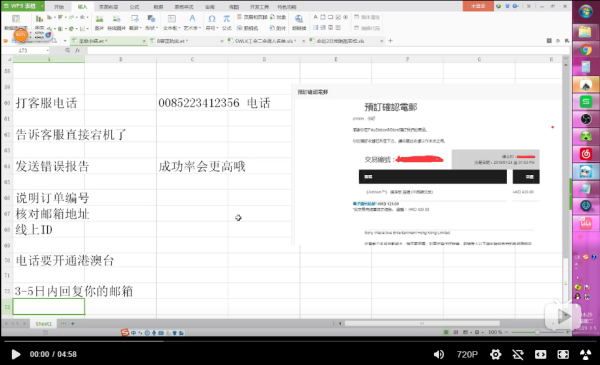Open the WPS 表格 application menu
The width and height of the screenshot is (600, 365).
(23, 6)
